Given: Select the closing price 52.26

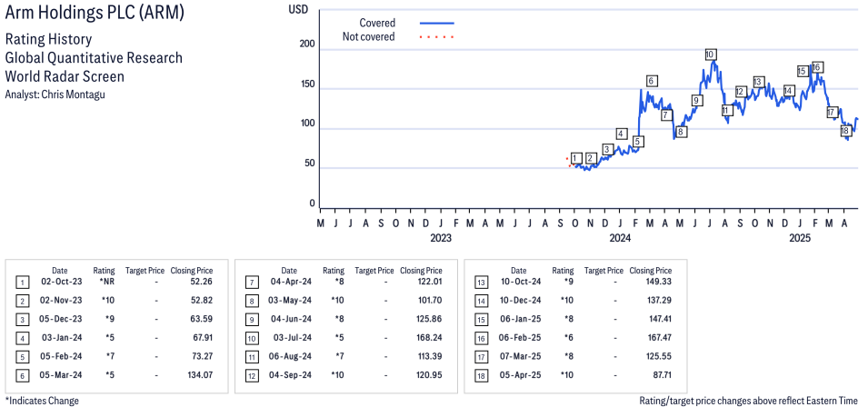Looking at the screenshot, I should click(202, 282).
